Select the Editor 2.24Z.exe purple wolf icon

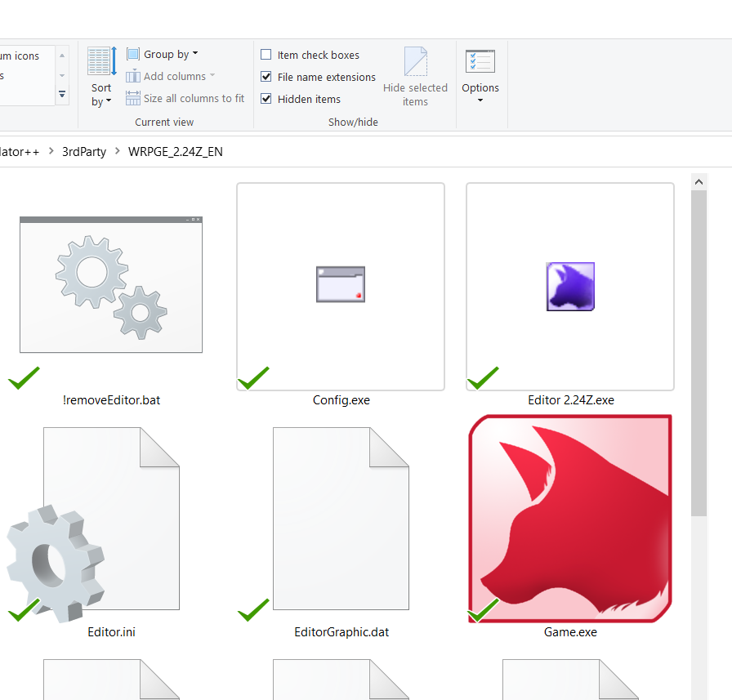[x=570, y=287]
